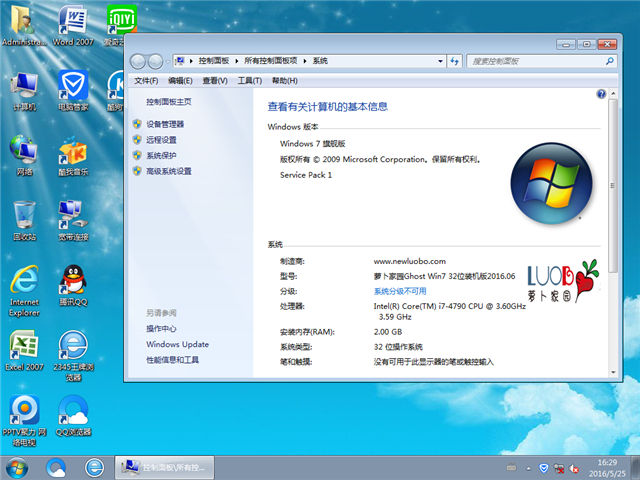Expand arrow after 所有控制面板项 breadcrumb
This screenshot has width=640, height=480.
click(x=304, y=61)
